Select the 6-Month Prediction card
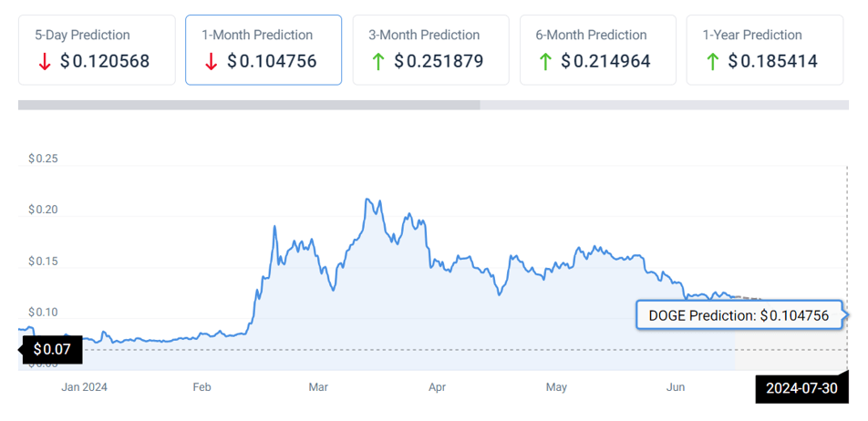Image resolution: width=868 pixels, height=421 pixels. 598,50
